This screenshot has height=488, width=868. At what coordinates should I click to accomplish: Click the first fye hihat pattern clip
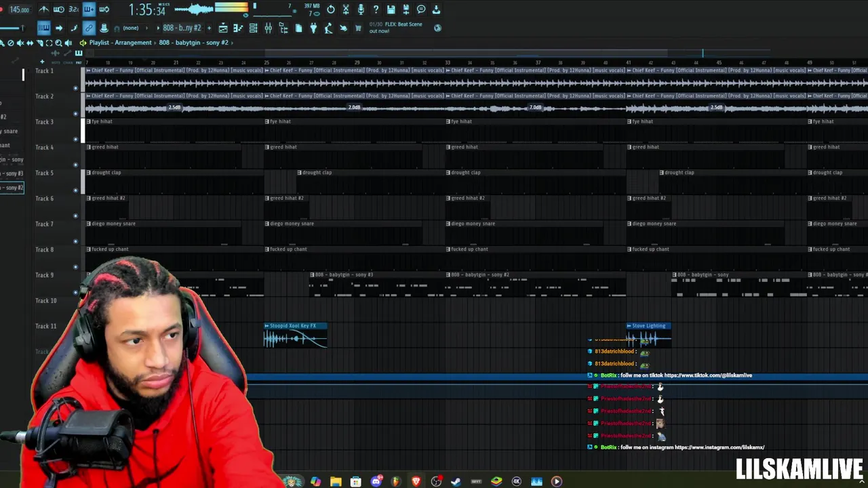(175, 131)
